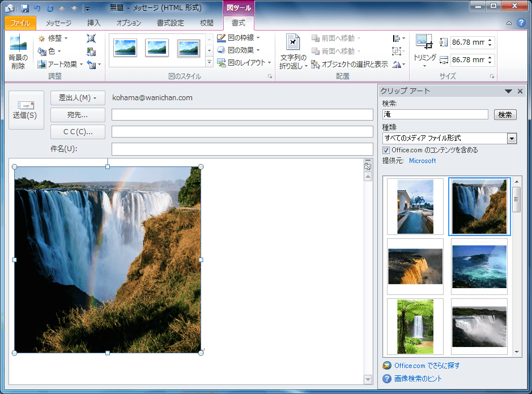The image size is (532, 394).
Task: Open the clip art pane options arrow
Action: (x=508, y=91)
